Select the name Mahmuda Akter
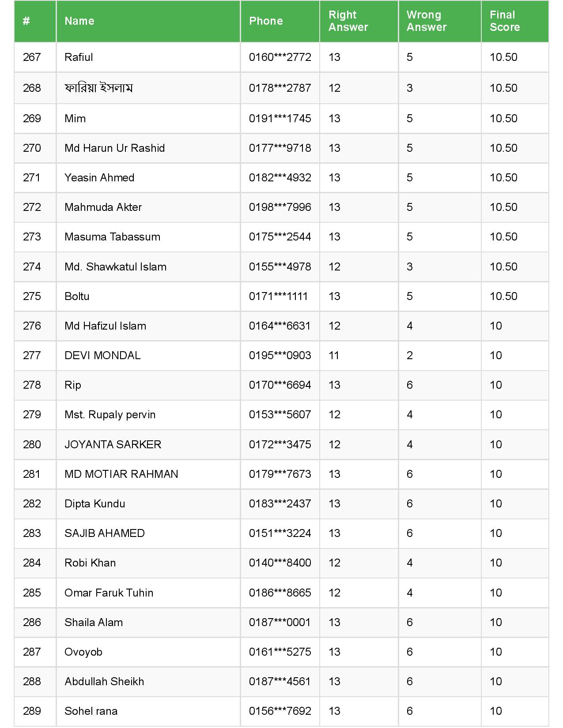 tap(103, 207)
